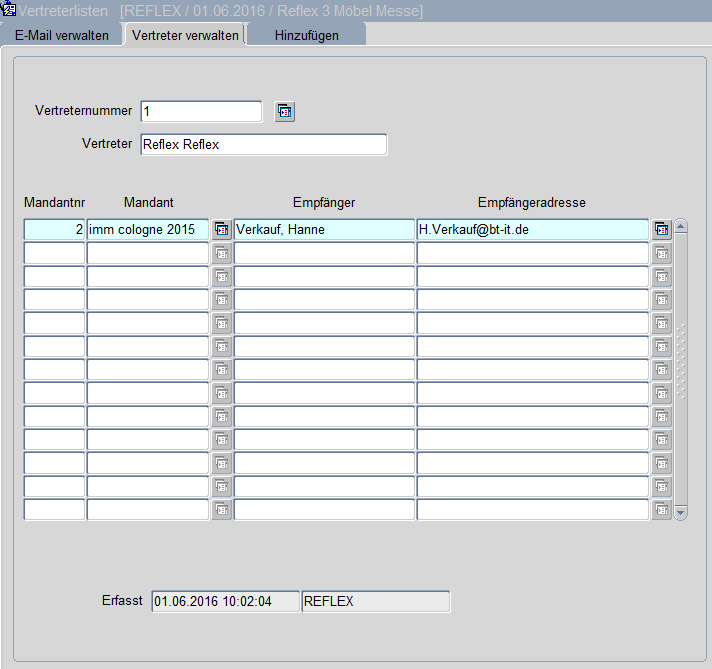Select the Vertreter verwalten tab
This screenshot has width=712, height=669.
[x=185, y=35]
